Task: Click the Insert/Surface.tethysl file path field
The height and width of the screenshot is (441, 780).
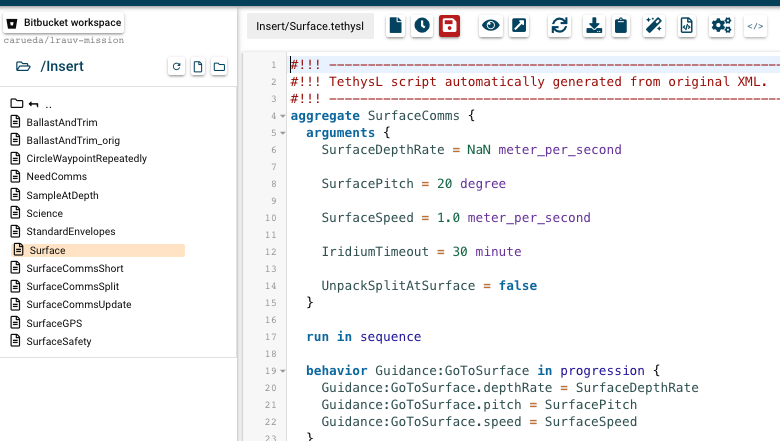Action: (x=310, y=26)
